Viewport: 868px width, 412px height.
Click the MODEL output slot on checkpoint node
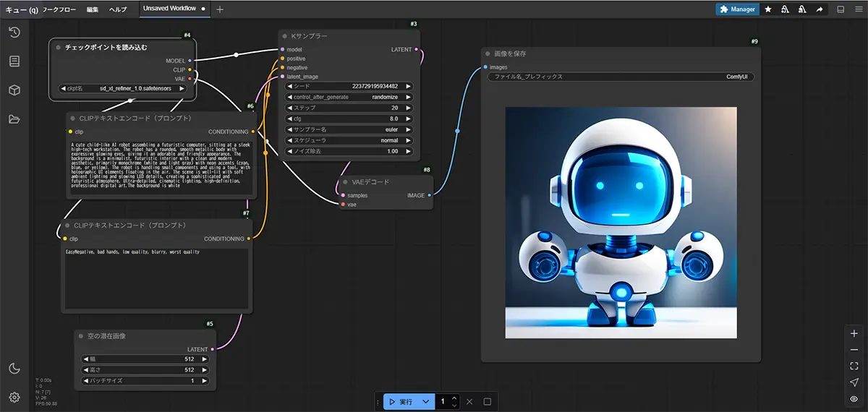(x=190, y=61)
